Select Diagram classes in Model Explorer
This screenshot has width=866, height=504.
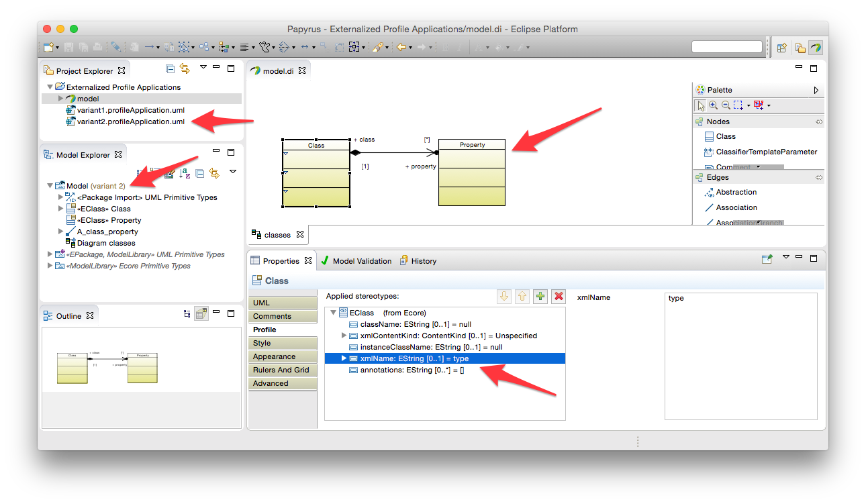[x=101, y=243]
